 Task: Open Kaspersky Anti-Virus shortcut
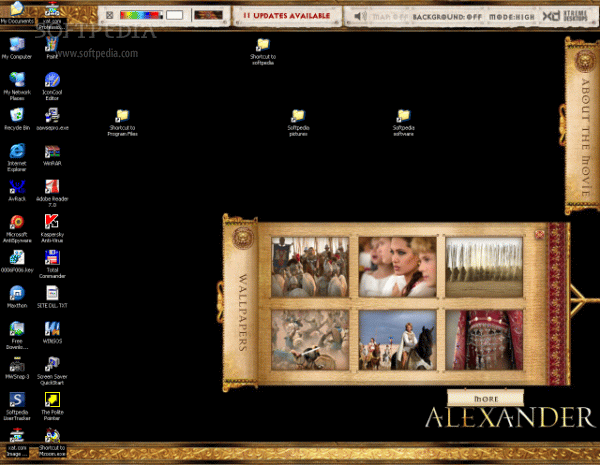tap(52, 229)
